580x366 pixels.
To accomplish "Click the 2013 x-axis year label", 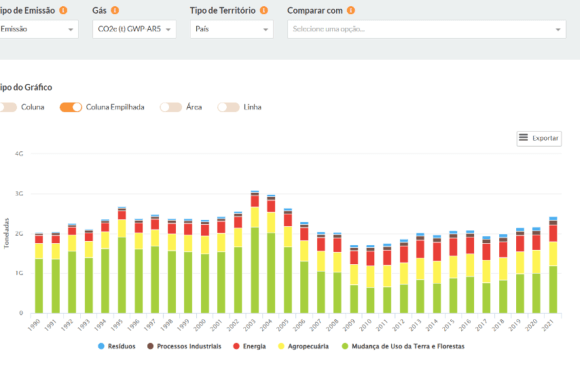I will (415, 325).
